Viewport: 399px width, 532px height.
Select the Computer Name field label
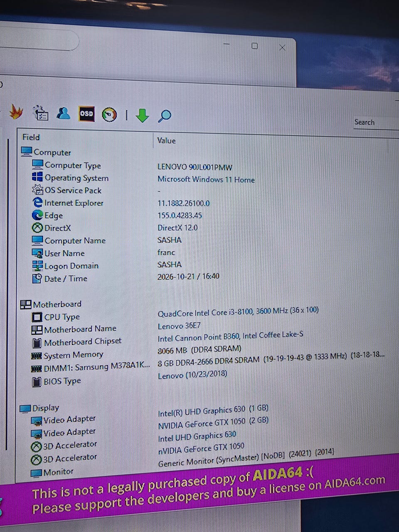click(x=75, y=241)
